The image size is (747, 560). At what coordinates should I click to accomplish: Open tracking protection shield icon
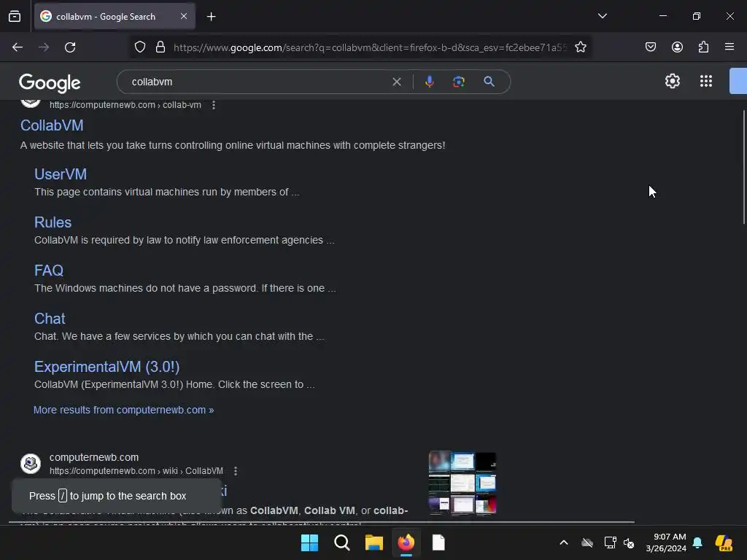click(x=139, y=47)
